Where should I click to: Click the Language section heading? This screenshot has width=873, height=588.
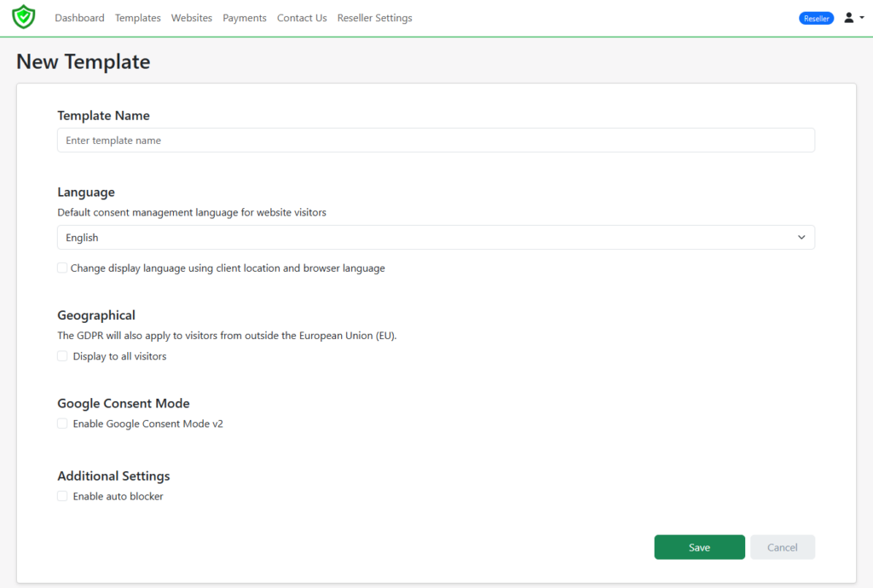pyautogui.click(x=86, y=193)
